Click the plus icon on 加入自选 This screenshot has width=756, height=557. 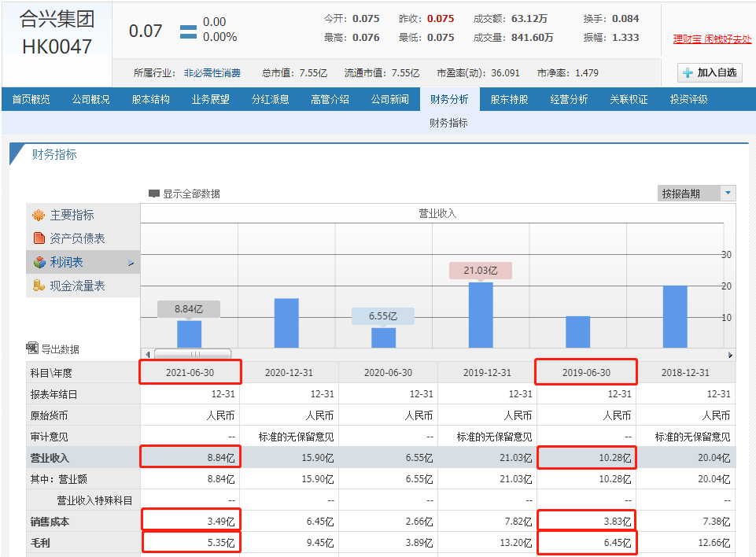688,73
